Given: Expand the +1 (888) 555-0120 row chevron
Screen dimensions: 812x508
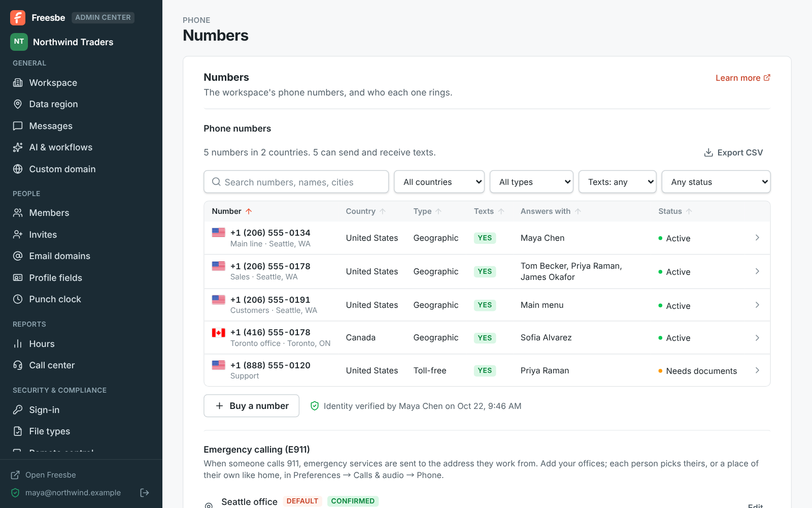Looking at the screenshot, I should pyautogui.click(x=757, y=370).
